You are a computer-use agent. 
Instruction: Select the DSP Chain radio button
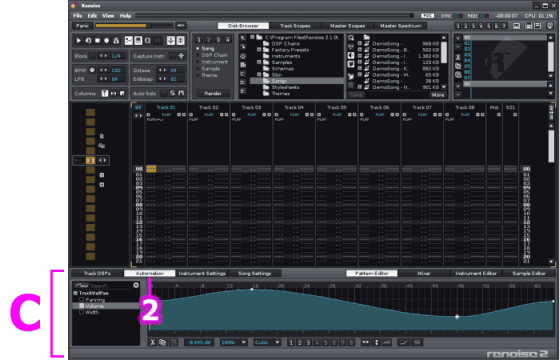coord(198,55)
